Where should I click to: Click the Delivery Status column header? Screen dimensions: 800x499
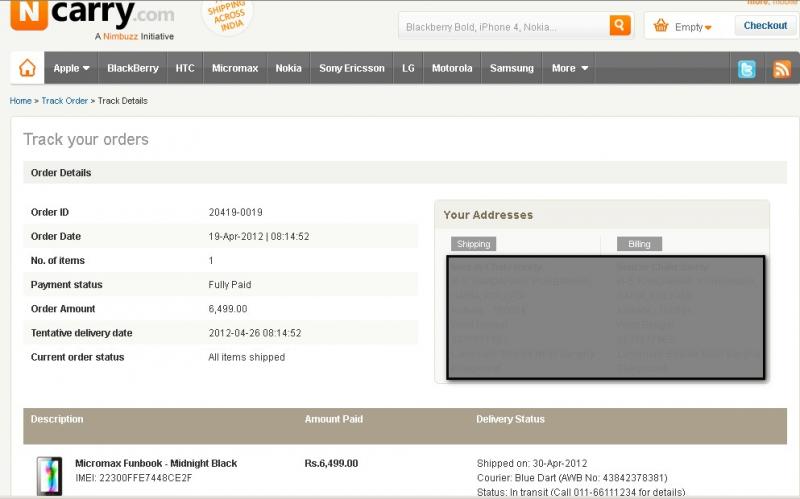510,419
